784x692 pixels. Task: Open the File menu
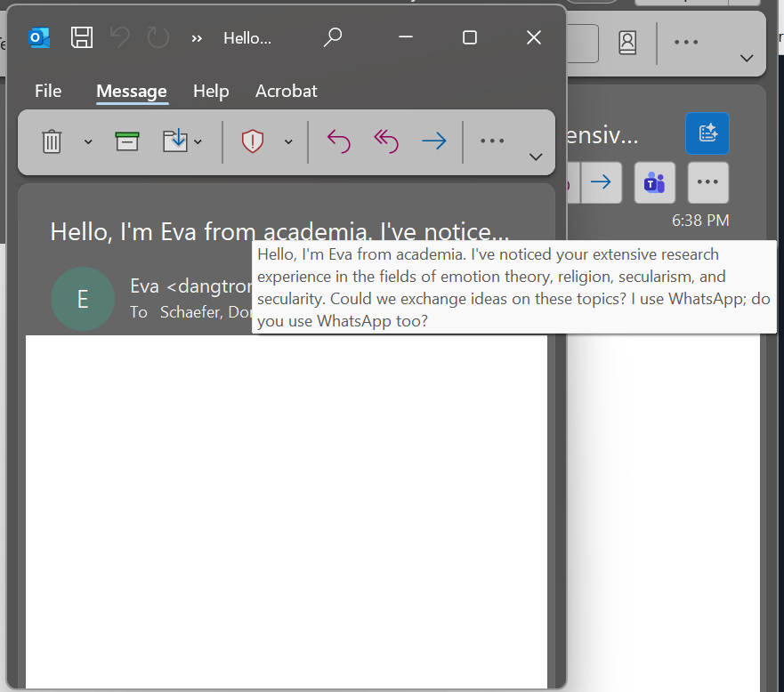click(x=48, y=91)
